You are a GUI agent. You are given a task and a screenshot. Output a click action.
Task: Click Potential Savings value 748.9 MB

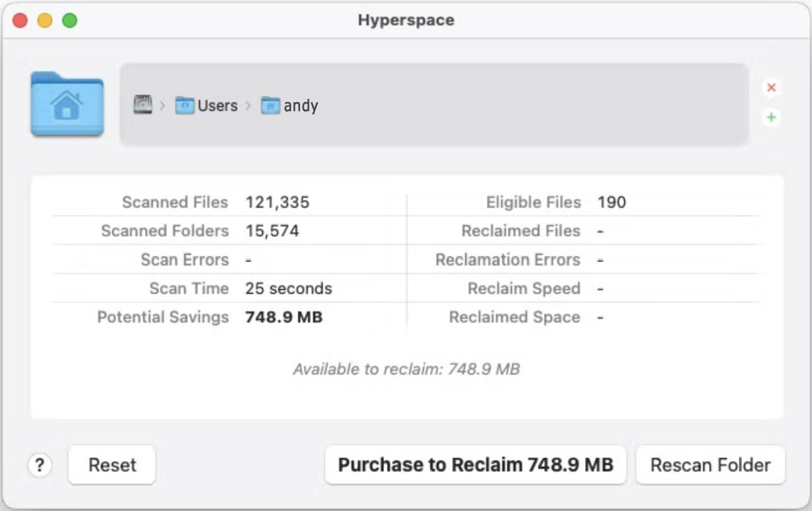[284, 317]
